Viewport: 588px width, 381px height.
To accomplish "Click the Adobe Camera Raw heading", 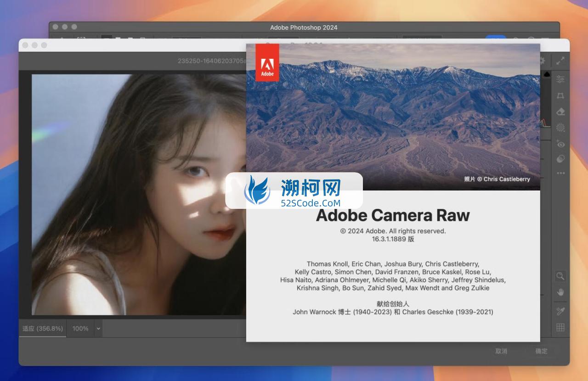I will [x=393, y=215].
